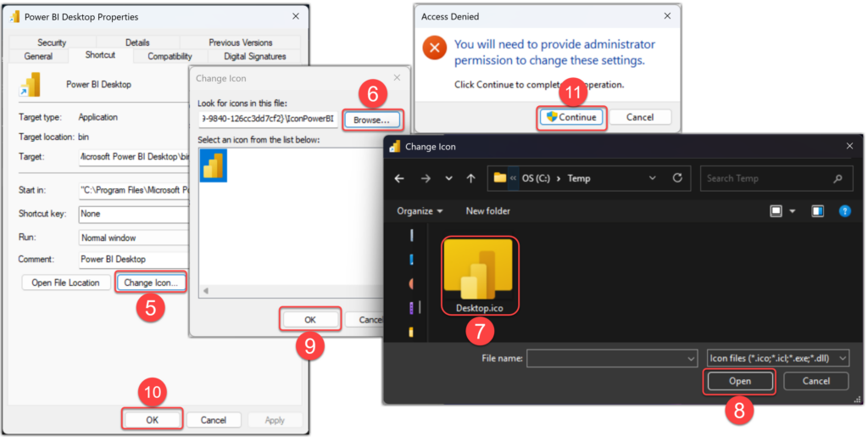Screen dimensions: 868x437
Task: Open recent locations chevron
Action: click(448, 178)
